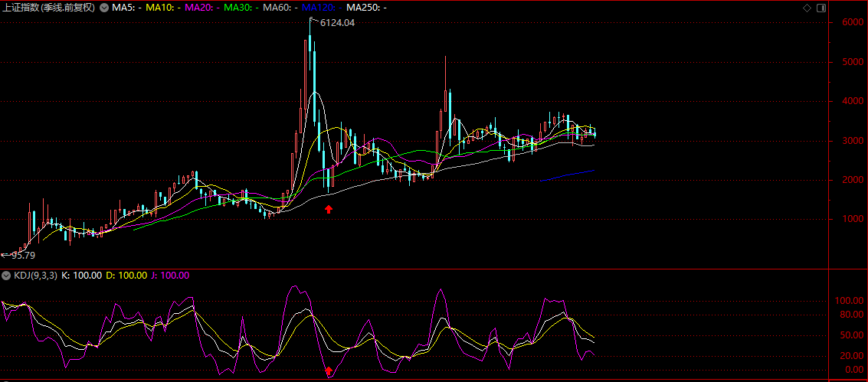
Task: Click the red arrow marker below candlesticks
Action: [329, 208]
